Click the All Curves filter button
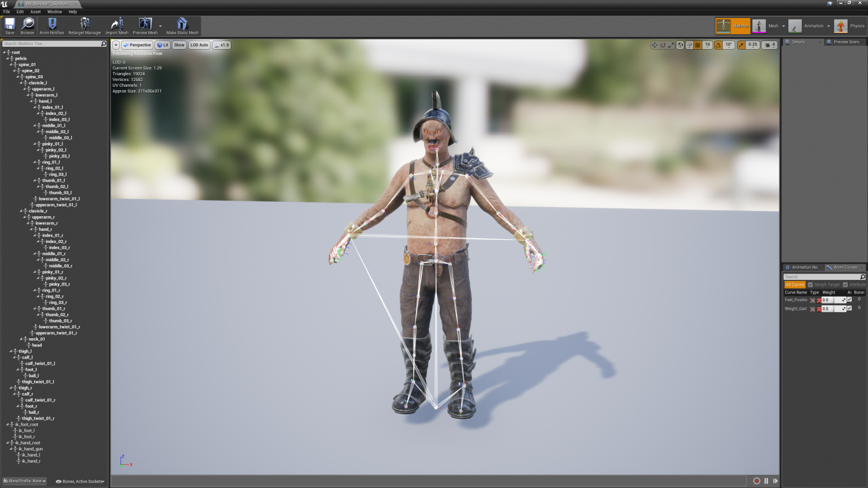Viewport: 868px width, 488px height. 795,284
